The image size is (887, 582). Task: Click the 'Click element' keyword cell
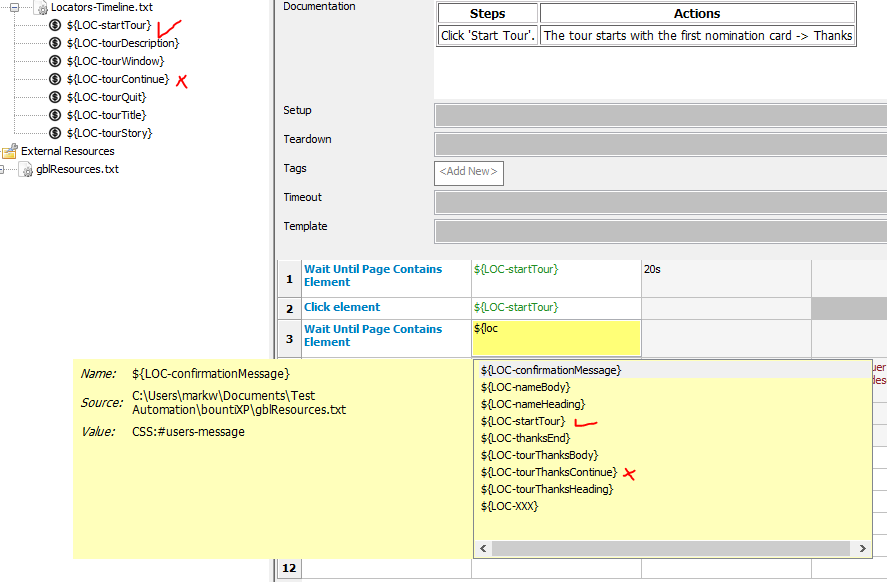tap(386, 308)
